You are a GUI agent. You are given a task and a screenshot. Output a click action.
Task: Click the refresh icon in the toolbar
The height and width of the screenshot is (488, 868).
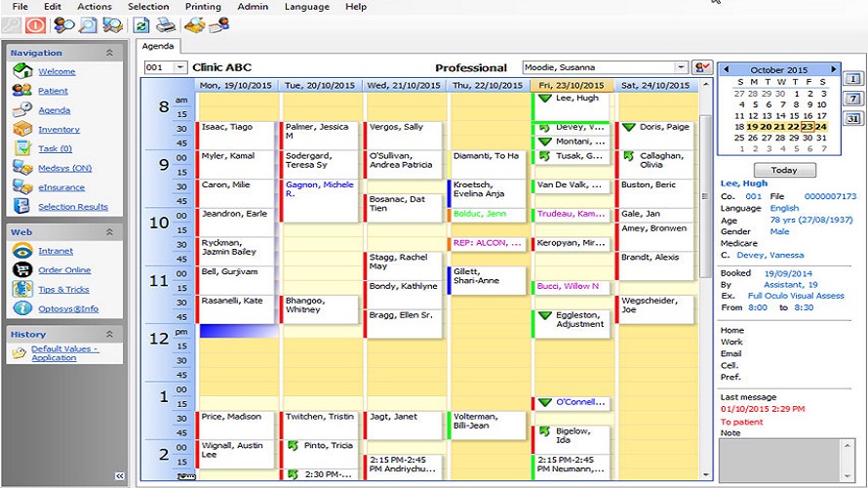point(141,25)
